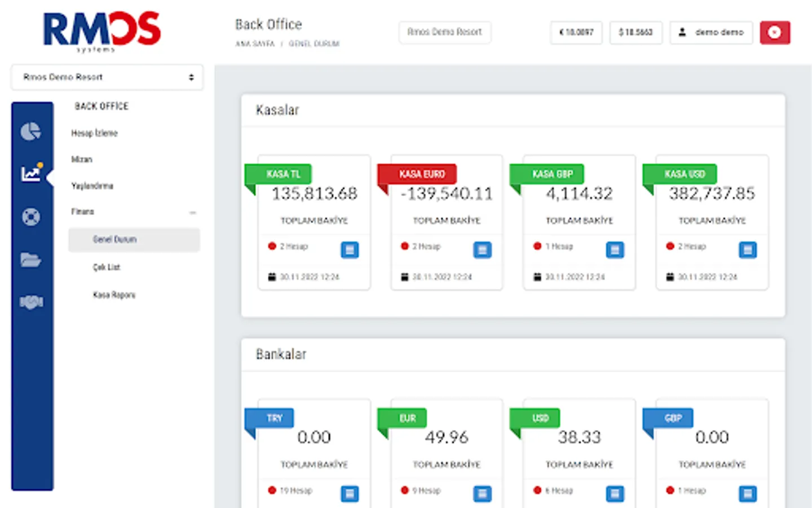The width and height of the screenshot is (812, 508).
Task: Click the lifebuoy support sidebar icon
Action: [30, 217]
